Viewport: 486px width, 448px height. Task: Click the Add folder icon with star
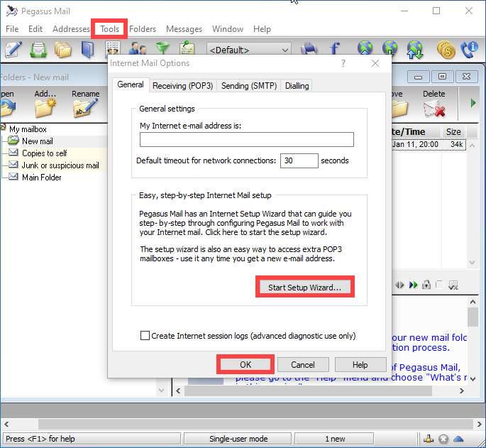click(x=45, y=108)
